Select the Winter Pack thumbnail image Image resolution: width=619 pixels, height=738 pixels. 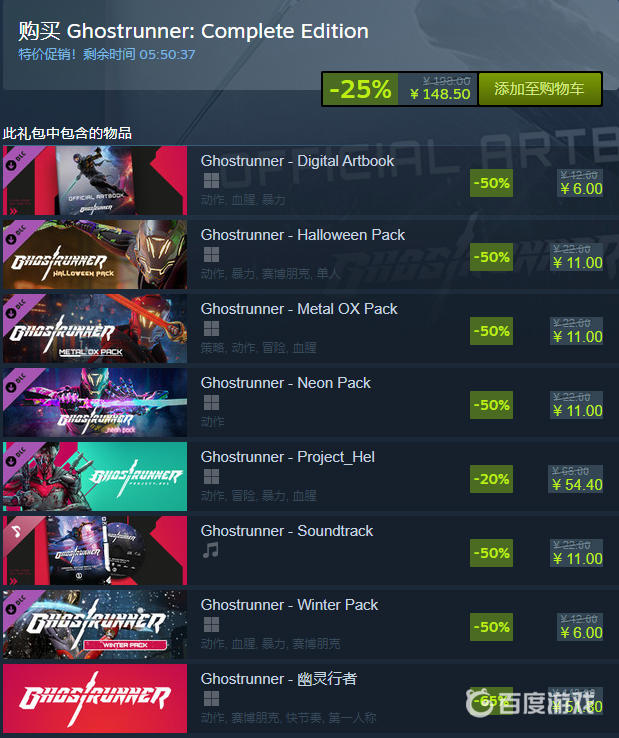[x=95, y=625]
